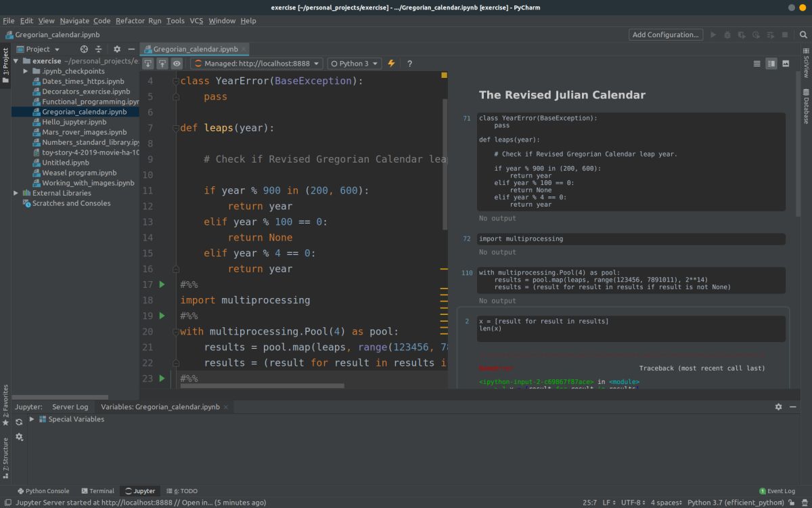Click the Python 3.7 interpreter selector
The width and height of the screenshot is (812, 508).
tap(736, 503)
